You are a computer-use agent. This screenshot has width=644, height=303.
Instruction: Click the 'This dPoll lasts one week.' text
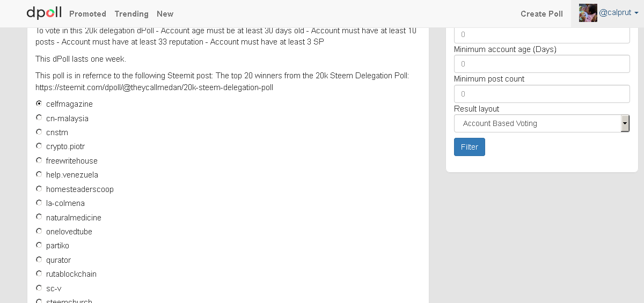click(80, 59)
